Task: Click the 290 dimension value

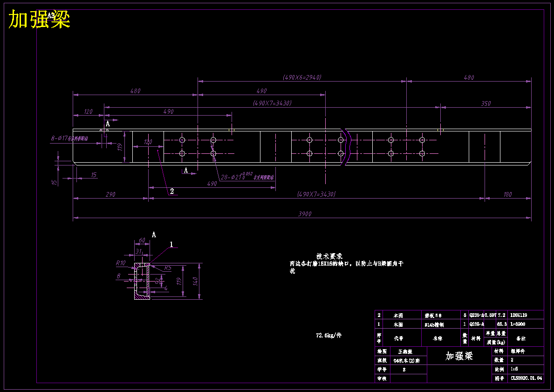Action: (110, 194)
